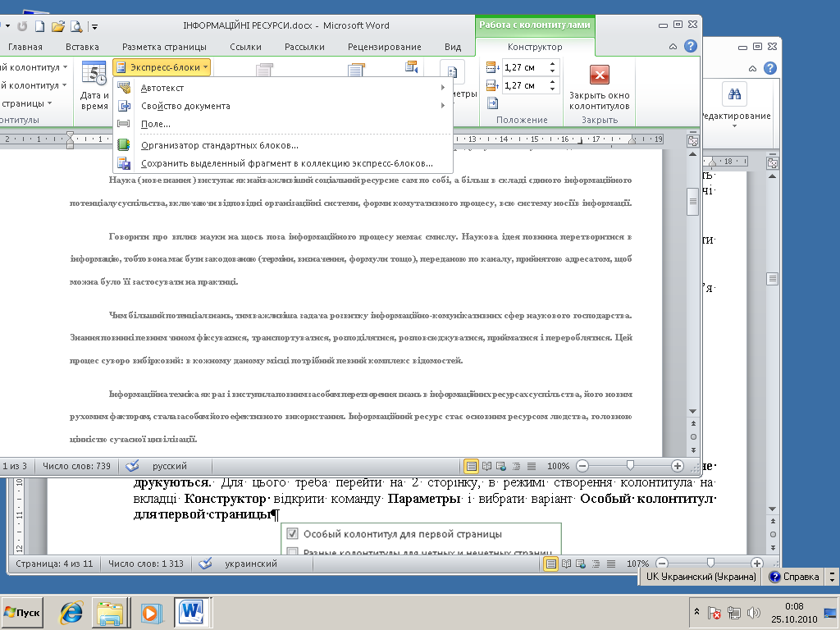Open the Рецензирование tab
Viewport: 840px width, 630px height.
click(384, 47)
